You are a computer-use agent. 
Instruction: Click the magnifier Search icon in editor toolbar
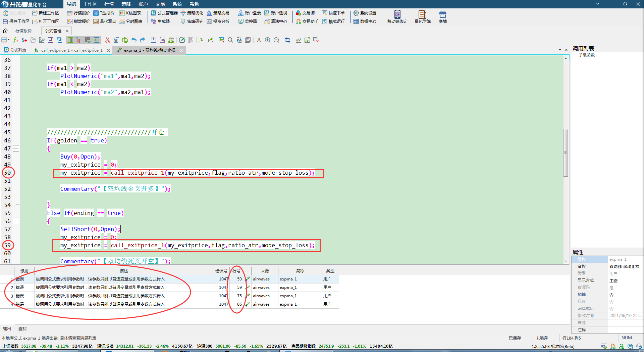230,40
